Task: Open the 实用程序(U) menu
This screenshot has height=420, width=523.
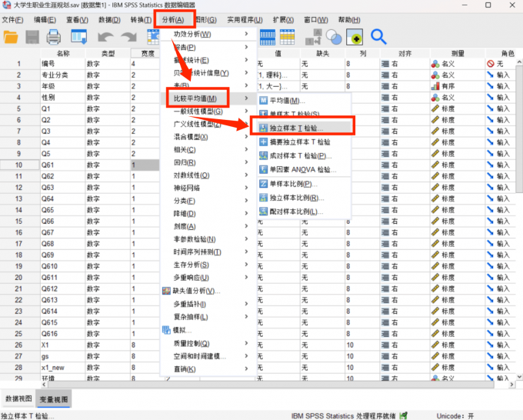Action: 245,20
